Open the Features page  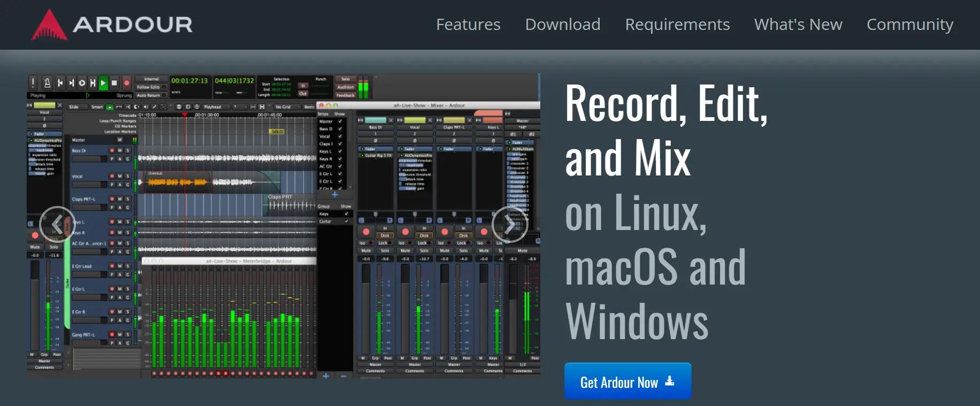pos(468,25)
